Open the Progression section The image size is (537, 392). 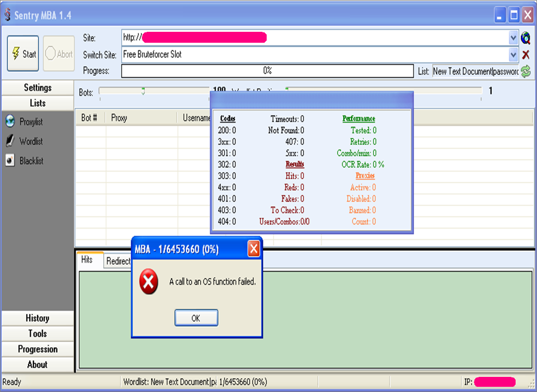(x=38, y=349)
